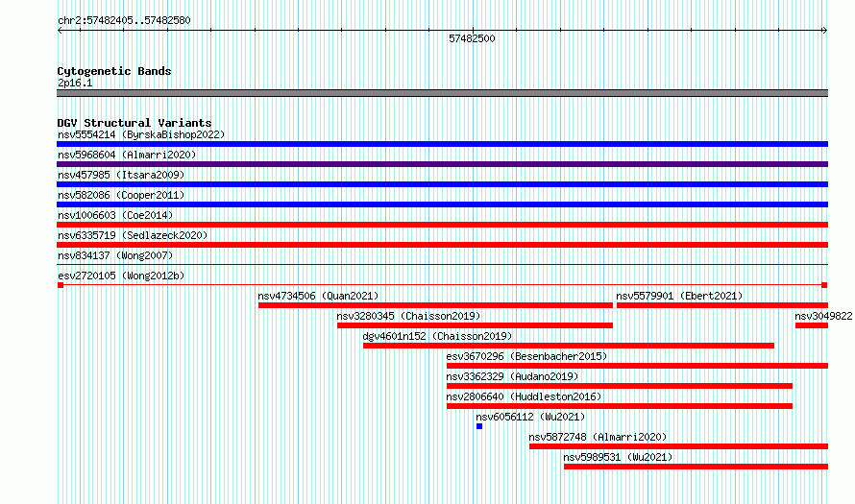Click the chr2:57482405..57482580 coordinates label
Viewport: 855px width, 504px height.
pos(124,20)
